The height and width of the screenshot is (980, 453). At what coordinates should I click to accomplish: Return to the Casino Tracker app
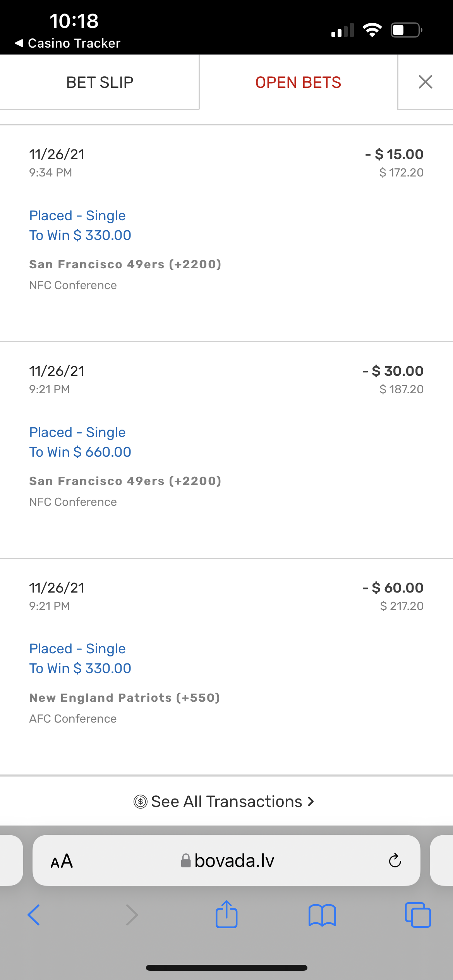[x=68, y=43]
